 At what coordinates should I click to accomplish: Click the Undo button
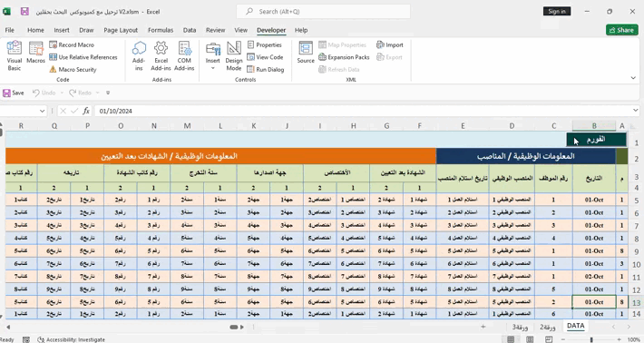(x=44, y=93)
